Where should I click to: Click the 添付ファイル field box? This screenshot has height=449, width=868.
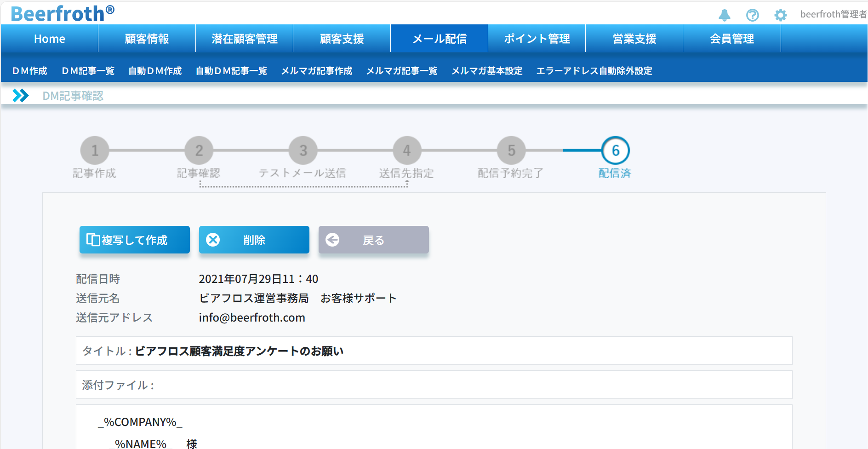(x=434, y=385)
